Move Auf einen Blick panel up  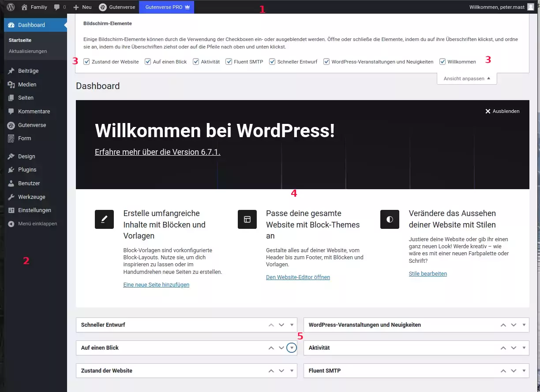[271, 348]
